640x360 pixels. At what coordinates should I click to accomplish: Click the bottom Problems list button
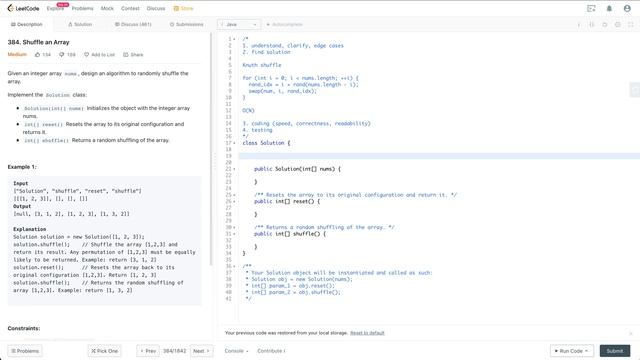[x=25, y=351]
